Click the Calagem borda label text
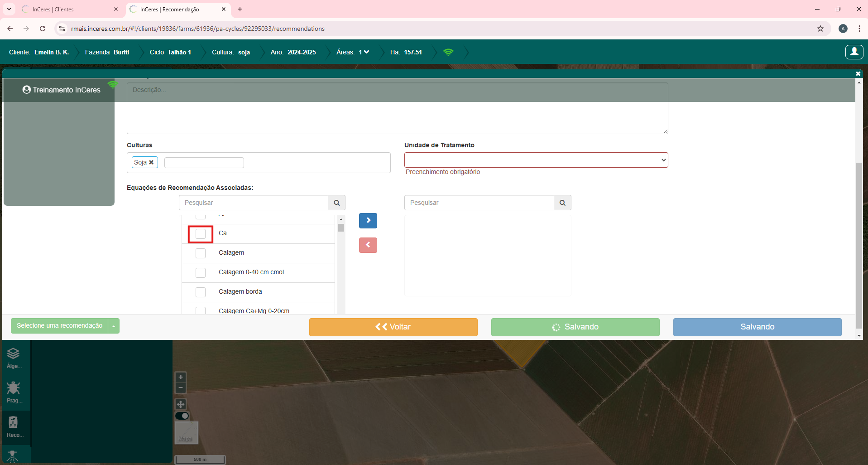This screenshot has height=465, width=868. click(240, 291)
